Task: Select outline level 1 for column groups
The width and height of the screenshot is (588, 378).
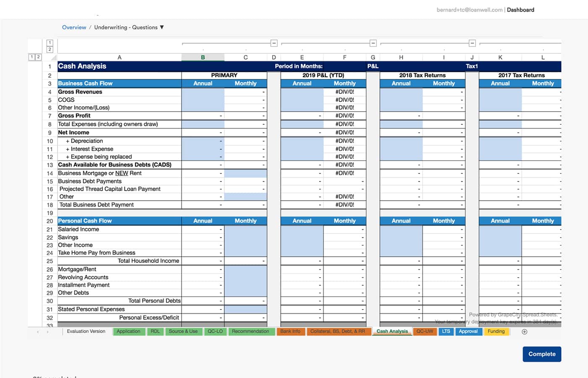Action: pyautogui.click(x=50, y=42)
